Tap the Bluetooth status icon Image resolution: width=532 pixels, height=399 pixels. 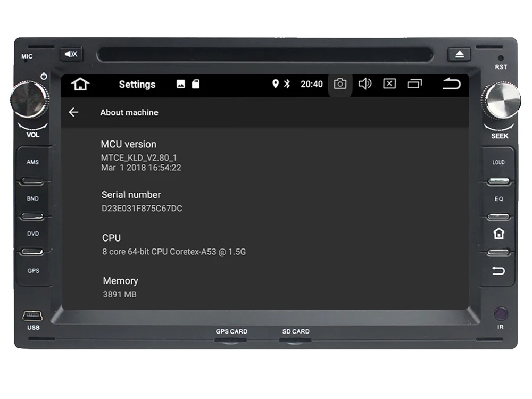pyautogui.click(x=287, y=84)
